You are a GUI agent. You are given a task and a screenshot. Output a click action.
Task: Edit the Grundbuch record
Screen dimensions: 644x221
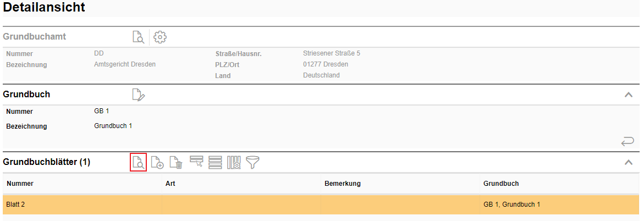pos(139,95)
